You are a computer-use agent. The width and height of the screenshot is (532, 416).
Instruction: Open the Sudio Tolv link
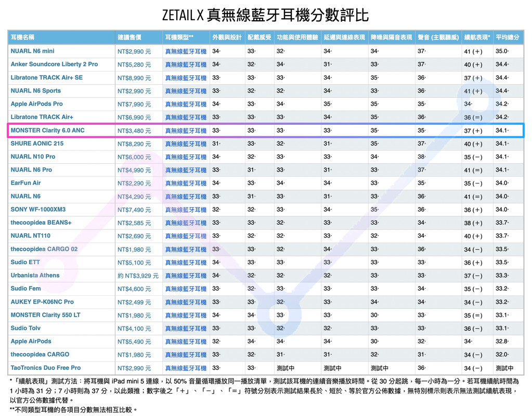25,328
